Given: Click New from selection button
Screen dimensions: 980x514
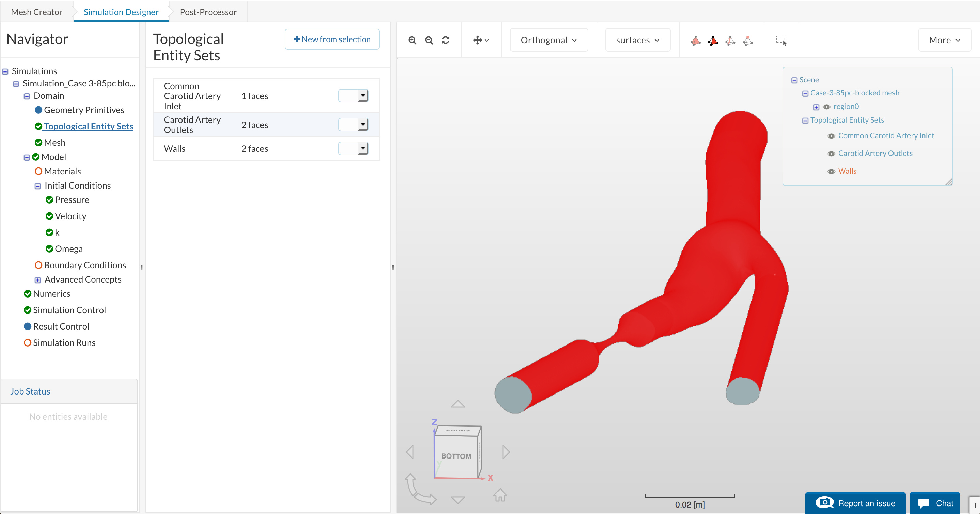Looking at the screenshot, I should [x=332, y=39].
